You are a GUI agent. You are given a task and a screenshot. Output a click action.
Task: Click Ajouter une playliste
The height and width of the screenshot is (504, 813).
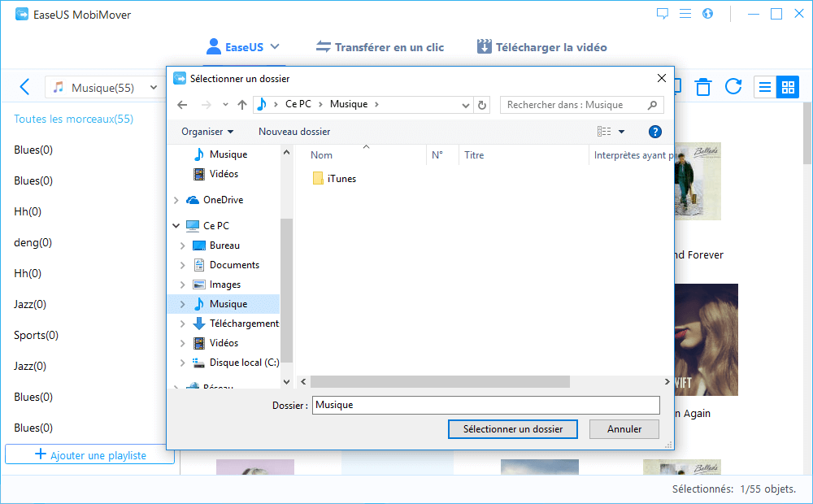click(x=89, y=455)
